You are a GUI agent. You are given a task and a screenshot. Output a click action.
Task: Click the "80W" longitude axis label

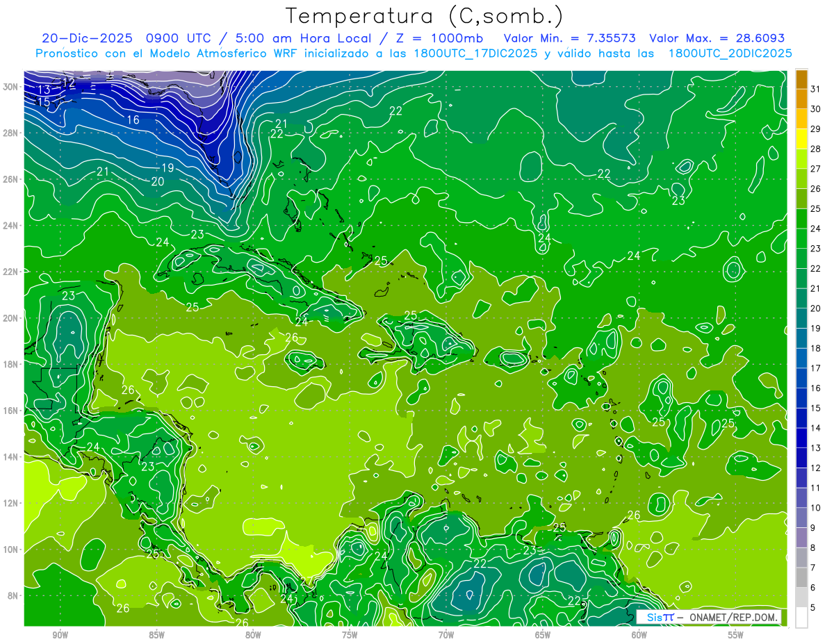click(x=253, y=635)
